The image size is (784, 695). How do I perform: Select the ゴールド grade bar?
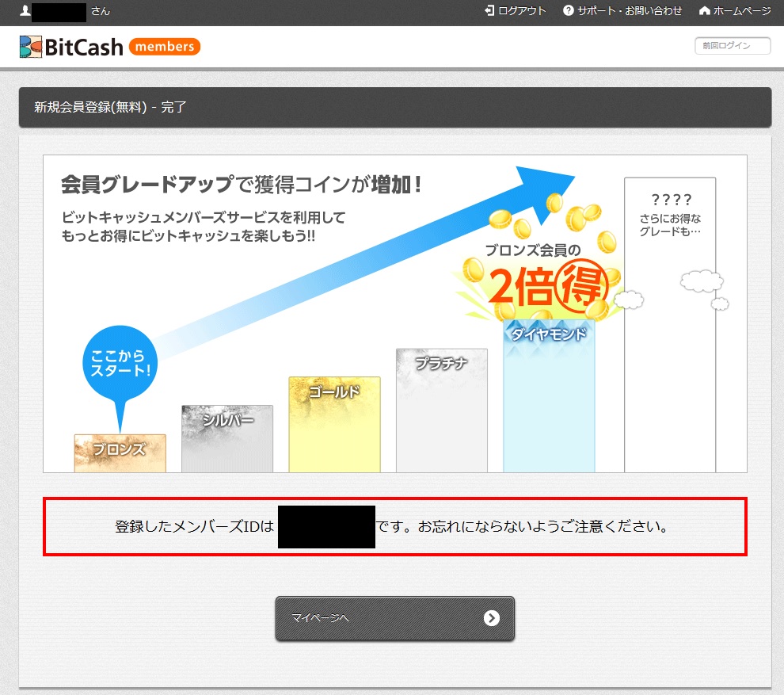click(334, 426)
